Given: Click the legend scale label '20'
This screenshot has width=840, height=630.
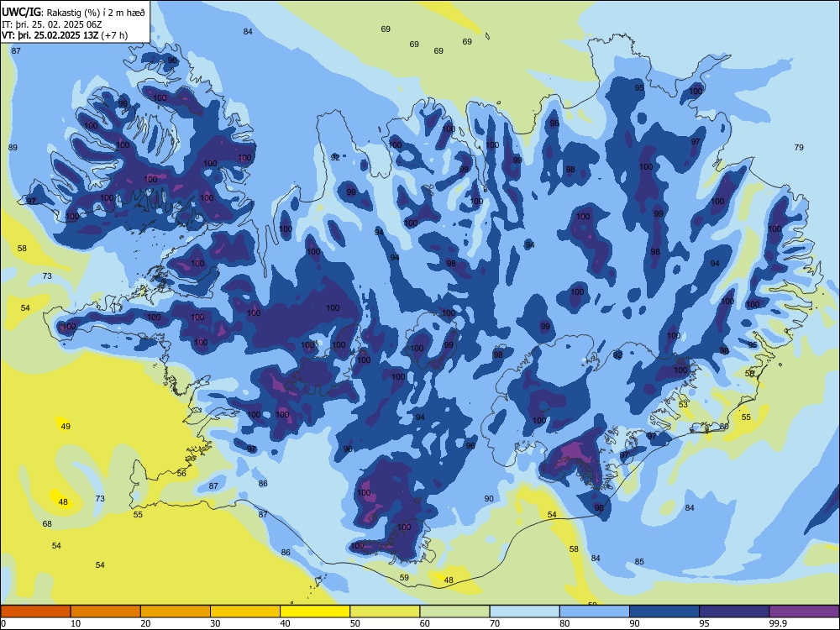Looking at the screenshot, I should 145,623.
